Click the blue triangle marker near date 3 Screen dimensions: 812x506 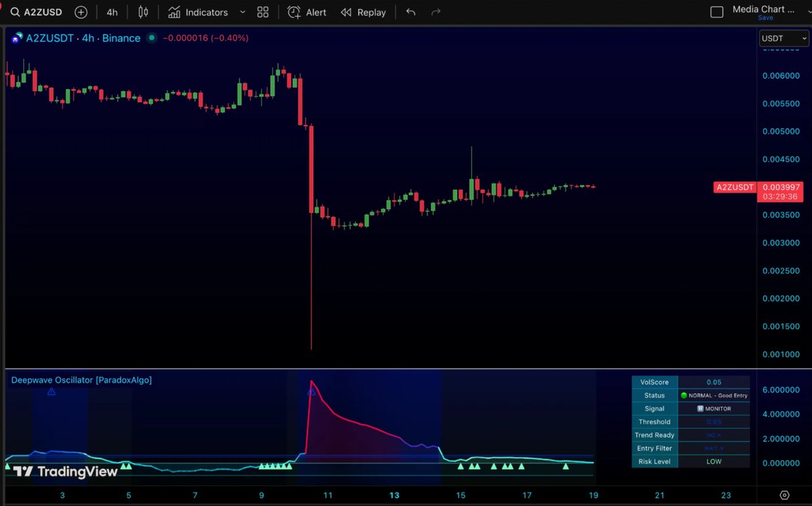(x=51, y=392)
